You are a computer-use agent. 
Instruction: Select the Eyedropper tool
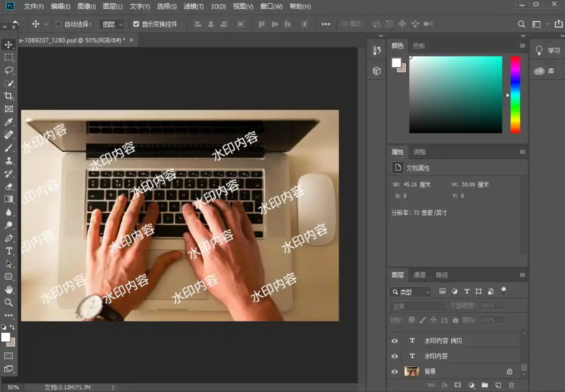point(9,122)
